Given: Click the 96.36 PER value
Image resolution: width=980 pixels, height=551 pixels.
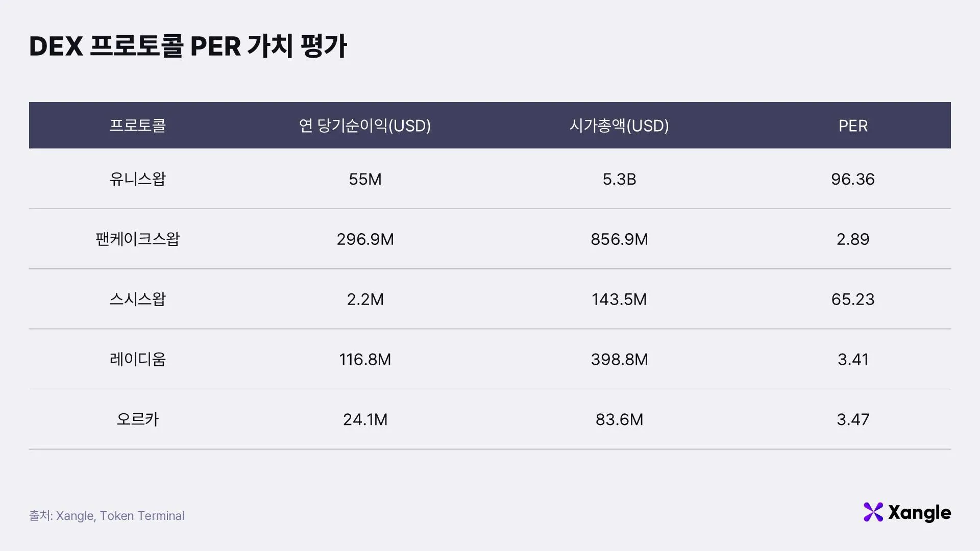Looking at the screenshot, I should 852,179.
